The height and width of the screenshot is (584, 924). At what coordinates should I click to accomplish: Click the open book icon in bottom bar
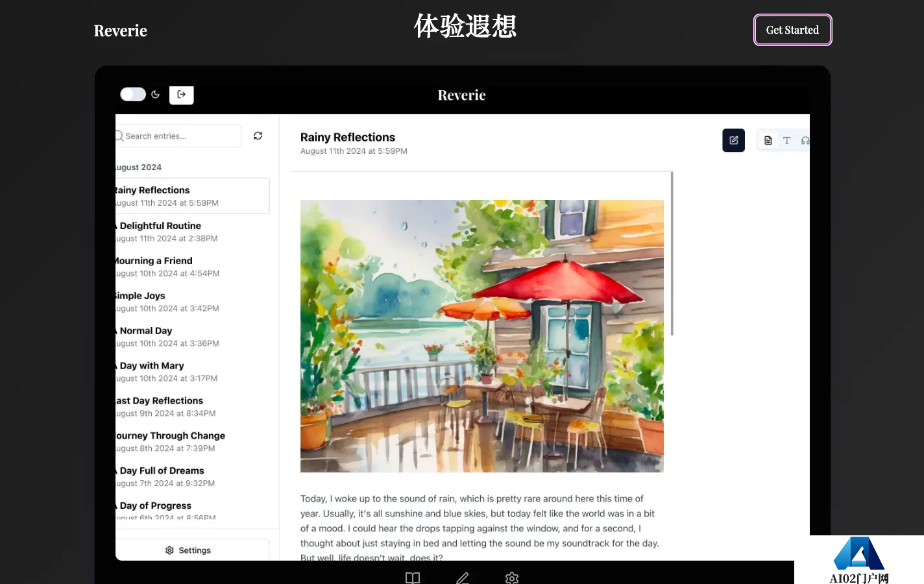[x=413, y=578]
